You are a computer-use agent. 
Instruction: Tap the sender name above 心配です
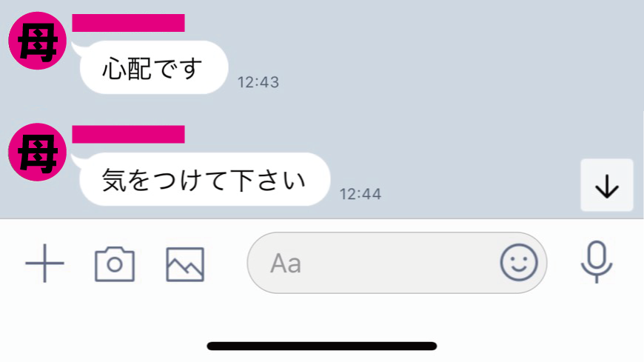pos(128,23)
